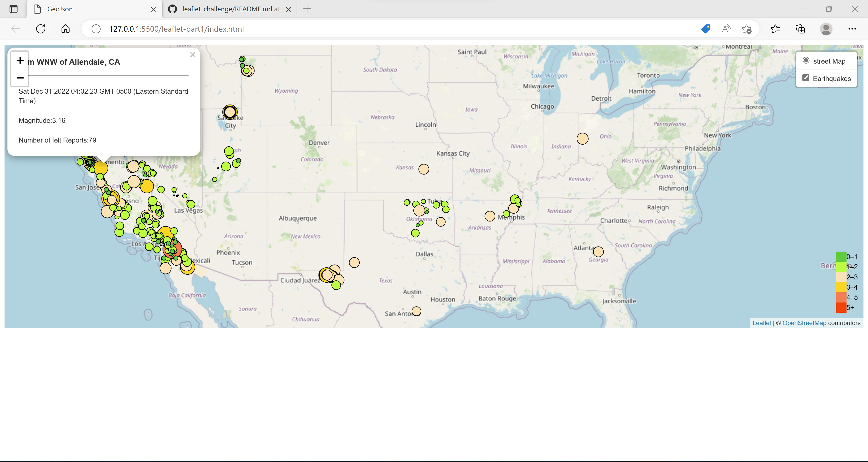
Task: Click the GitHub logo on the README tab
Action: tap(172, 9)
